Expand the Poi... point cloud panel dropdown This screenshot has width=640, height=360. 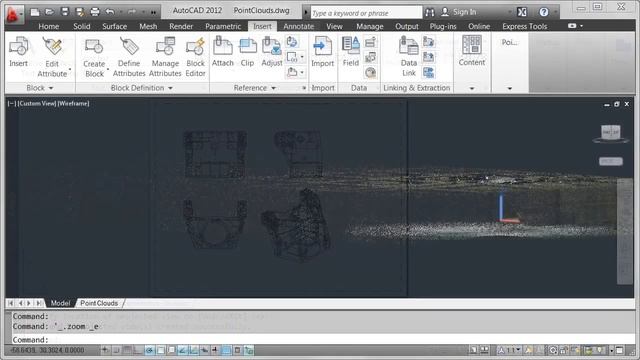point(509,88)
